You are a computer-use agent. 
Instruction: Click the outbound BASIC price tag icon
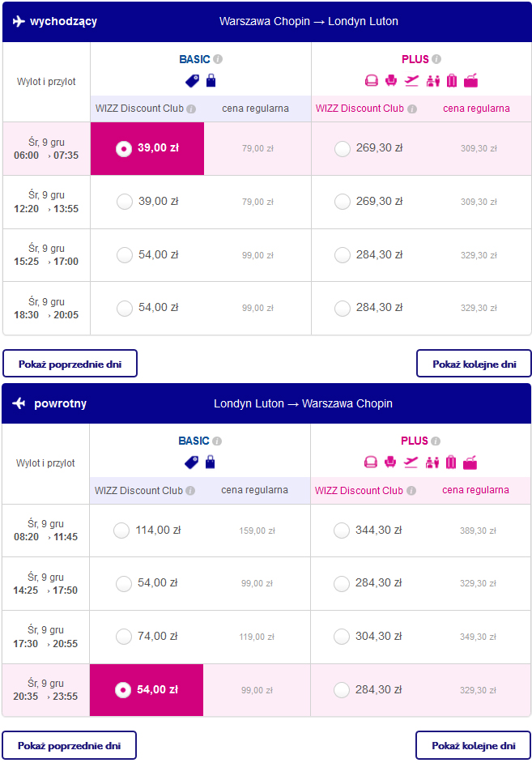tap(192, 81)
